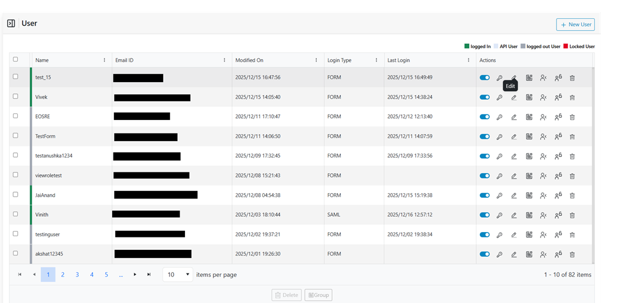Click the Modified On column header to sort
The width and height of the screenshot is (644, 303).
click(x=249, y=60)
